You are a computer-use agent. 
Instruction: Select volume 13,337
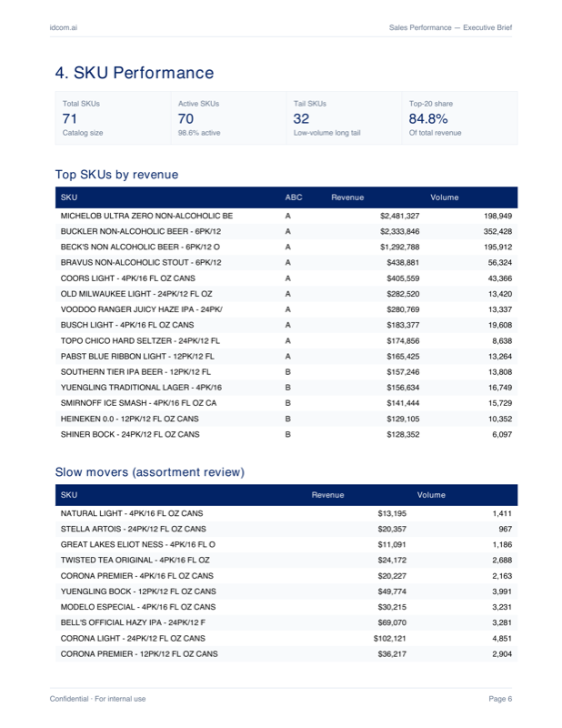(500, 309)
